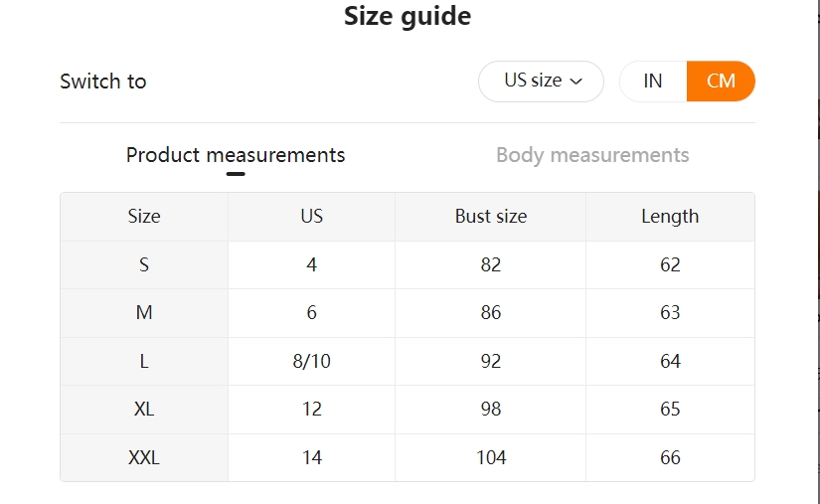Open the Product measurements tab
Screen dimensions: 820x504
(x=236, y=155)
